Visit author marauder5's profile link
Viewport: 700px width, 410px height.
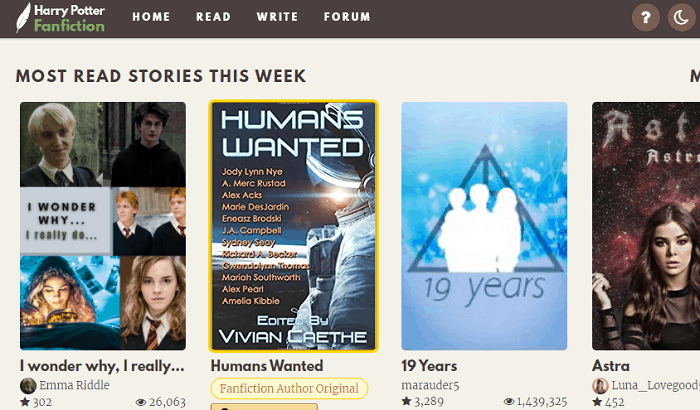pyautogui.click(x=430, y=385)
